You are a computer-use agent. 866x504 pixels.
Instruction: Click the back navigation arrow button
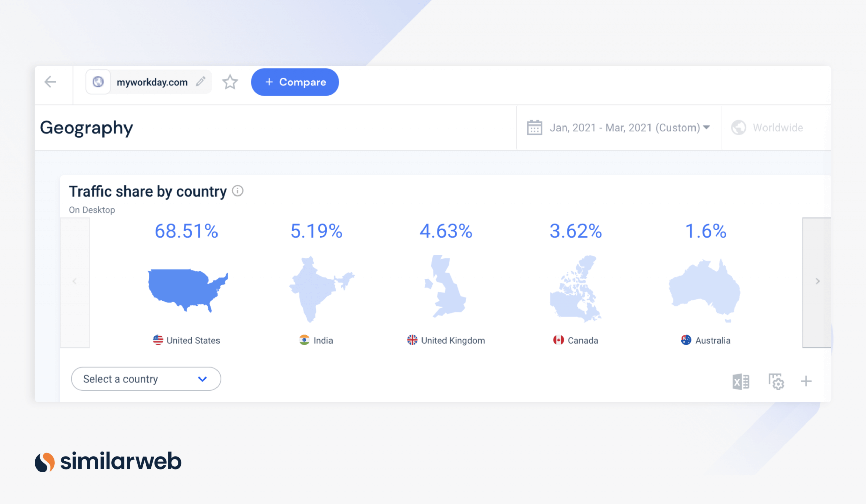(50, 82)
